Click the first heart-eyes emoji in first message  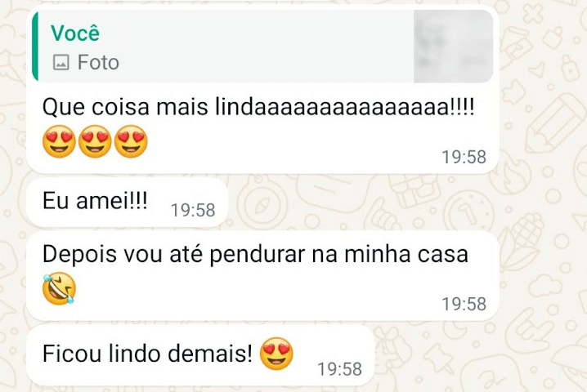tap(59, 143)
